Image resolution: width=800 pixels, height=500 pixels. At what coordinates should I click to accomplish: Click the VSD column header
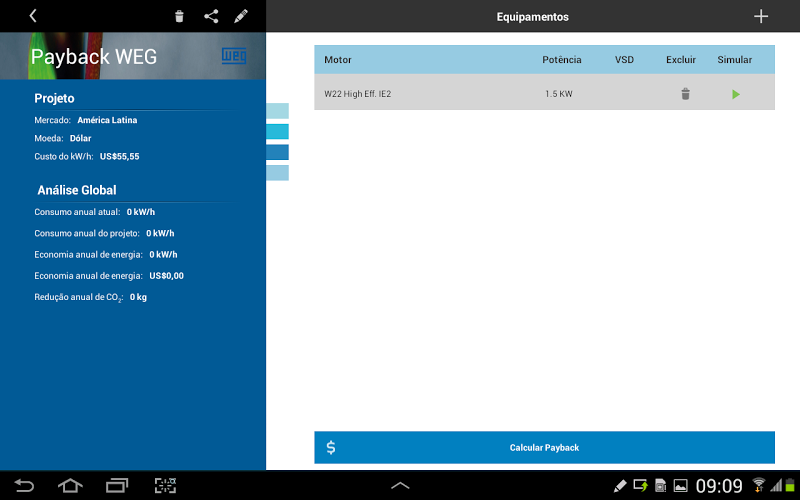(624, 60)
